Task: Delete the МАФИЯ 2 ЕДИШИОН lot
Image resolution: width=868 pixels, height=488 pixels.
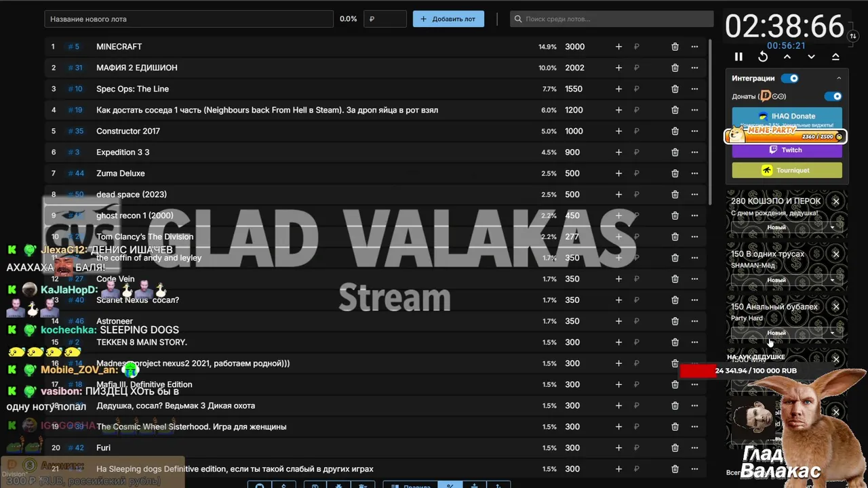Action: click(x=675, y=68)
